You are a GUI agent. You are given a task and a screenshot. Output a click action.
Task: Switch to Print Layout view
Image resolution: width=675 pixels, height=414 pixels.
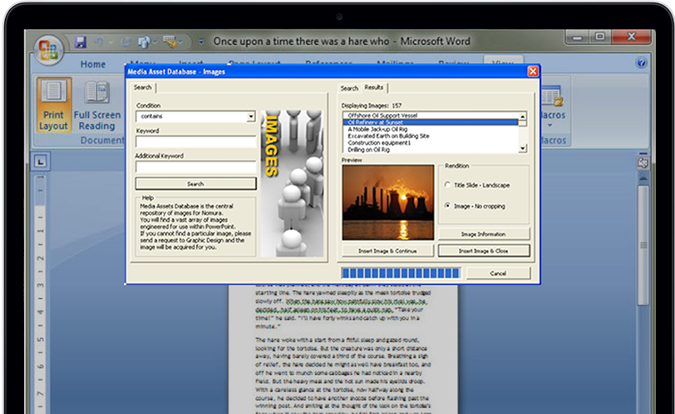[53, 105]
